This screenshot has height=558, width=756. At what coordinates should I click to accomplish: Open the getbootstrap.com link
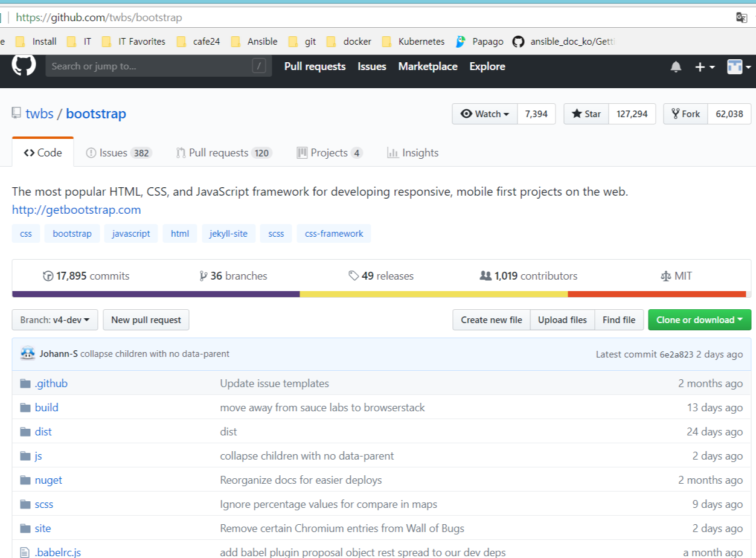click(x=77, y=210)
